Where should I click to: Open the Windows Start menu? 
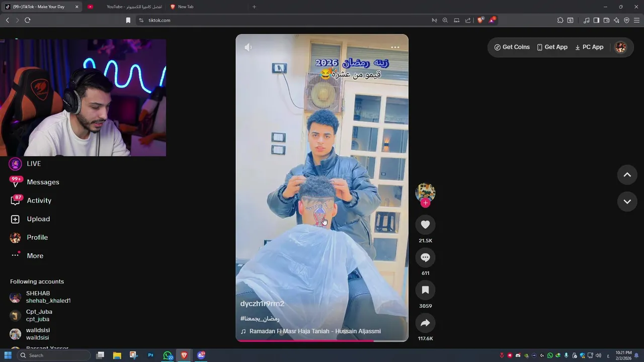click(x=8, y=355)
